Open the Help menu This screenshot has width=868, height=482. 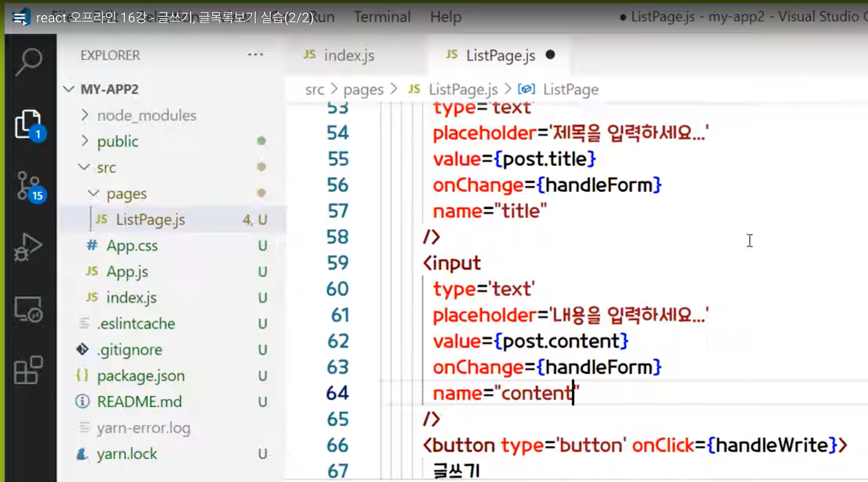(x=446, y=17)
